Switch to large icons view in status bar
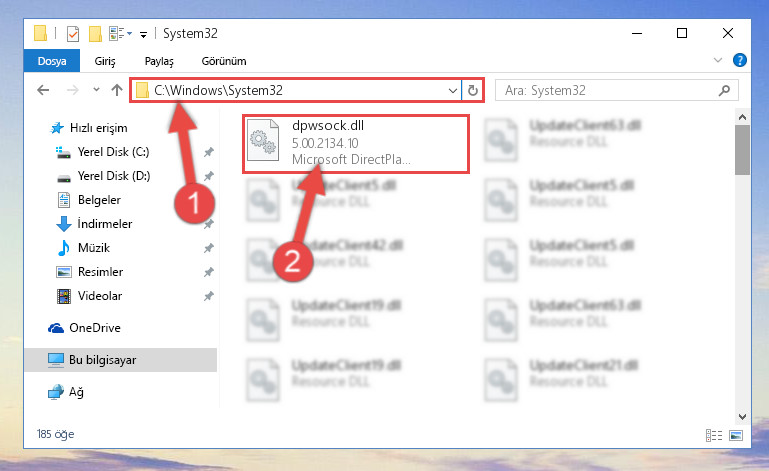The height and width of the screenshot is (471, 769). (x=736, y=435)
